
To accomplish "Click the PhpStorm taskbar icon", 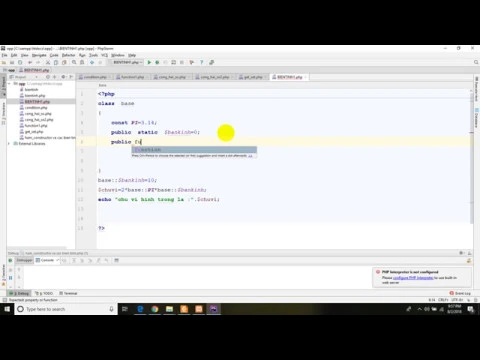I will pyautogui.click(x=213, y=309).
